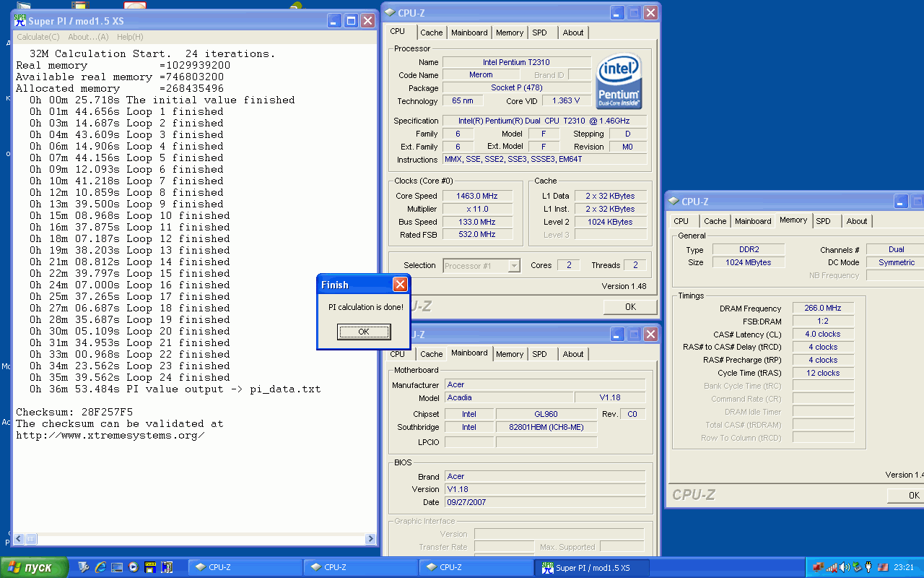Screen dimensions: 924x578
Task: Click the motherboard Model field Acadia
Action: 509,397
